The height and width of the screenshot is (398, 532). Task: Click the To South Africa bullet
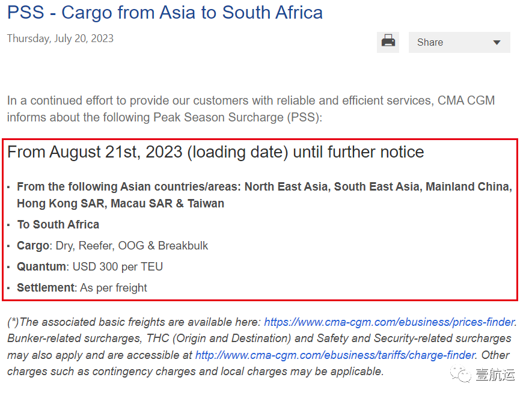click(58, 224)
